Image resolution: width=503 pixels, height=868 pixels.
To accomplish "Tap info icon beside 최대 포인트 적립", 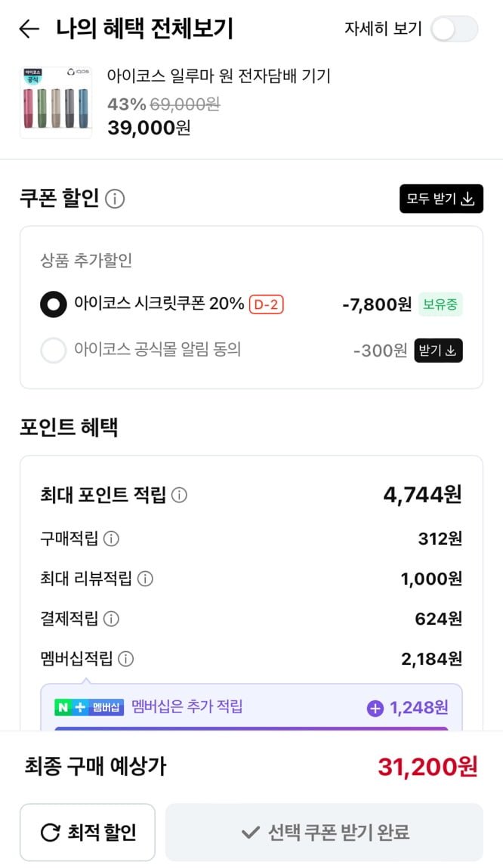I will [x=179, y=496].
